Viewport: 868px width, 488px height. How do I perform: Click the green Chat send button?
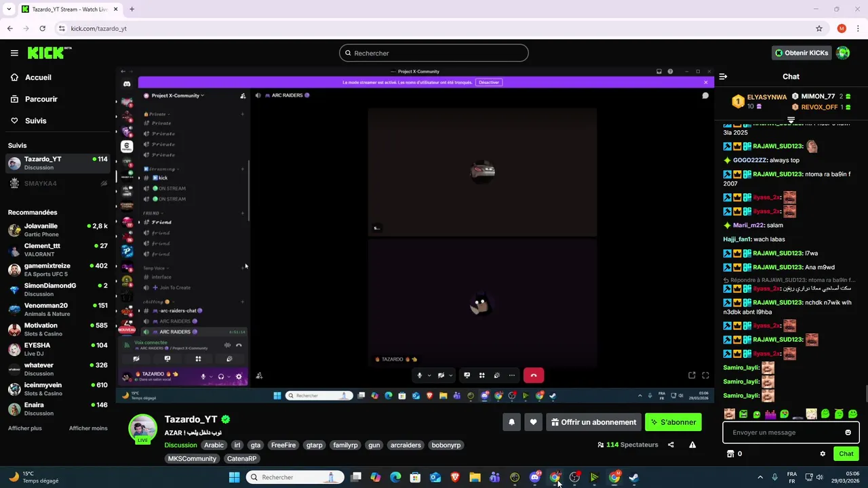(846, 454)
